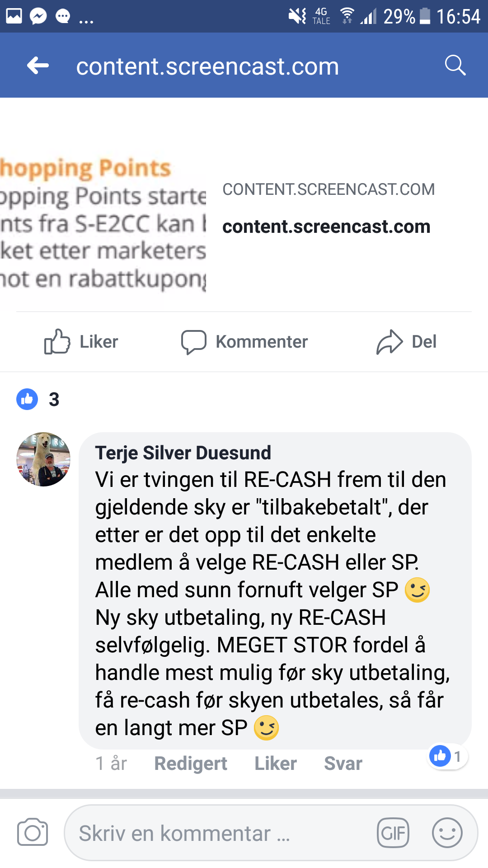
Task: Open the emoji smiley picker
Action: tap(447, 833)
